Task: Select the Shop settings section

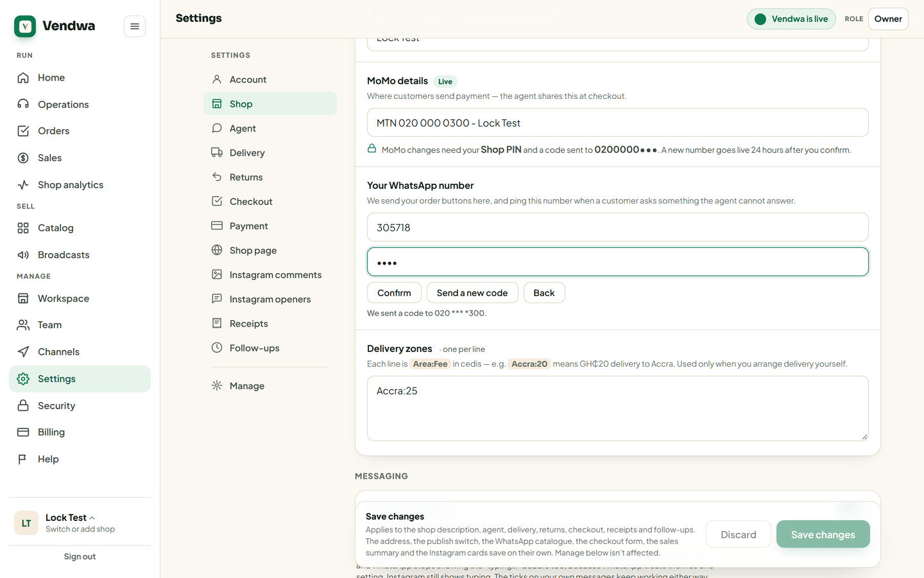Action: pyautogui.click(x=270, y=104)
